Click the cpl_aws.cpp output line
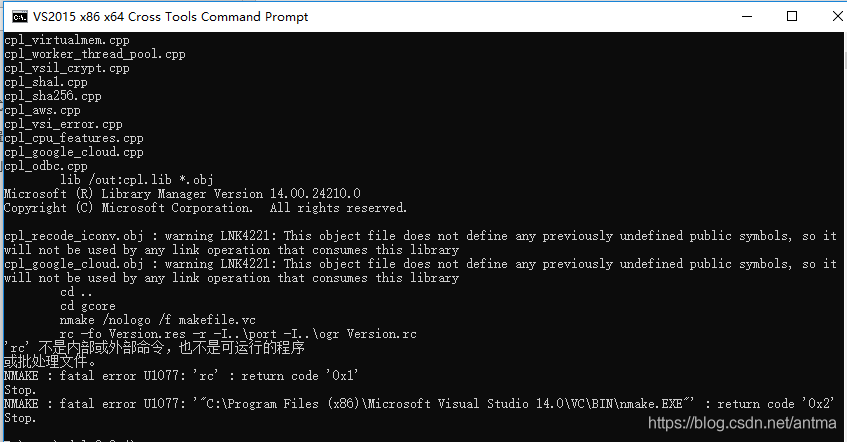This screenshot has height=442, width=847. click(x=43, y=110)
